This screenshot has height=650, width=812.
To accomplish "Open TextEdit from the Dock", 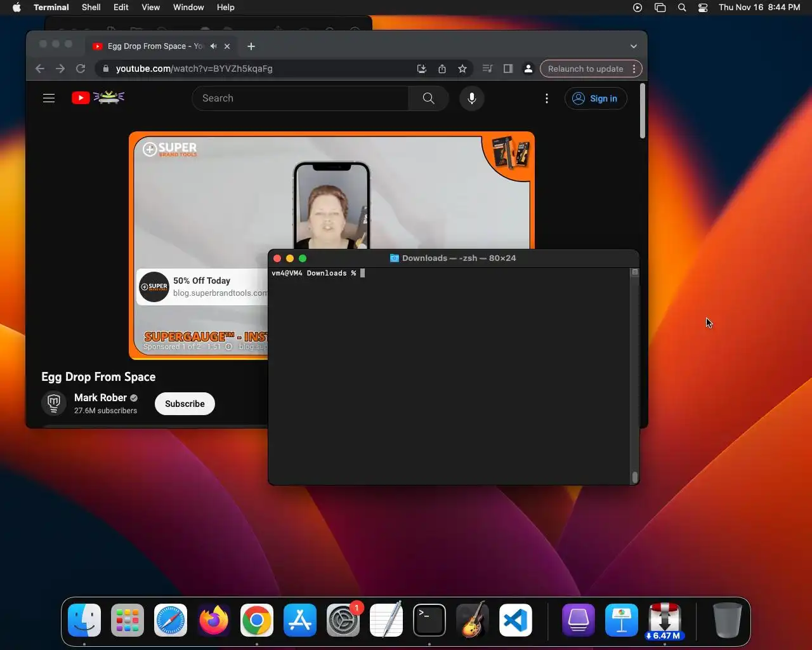I will tap(386, 620).
